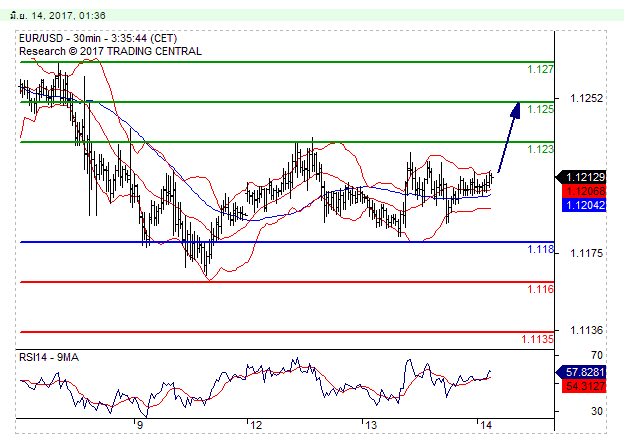Click the blue 1.118 pivot level label

540,249
